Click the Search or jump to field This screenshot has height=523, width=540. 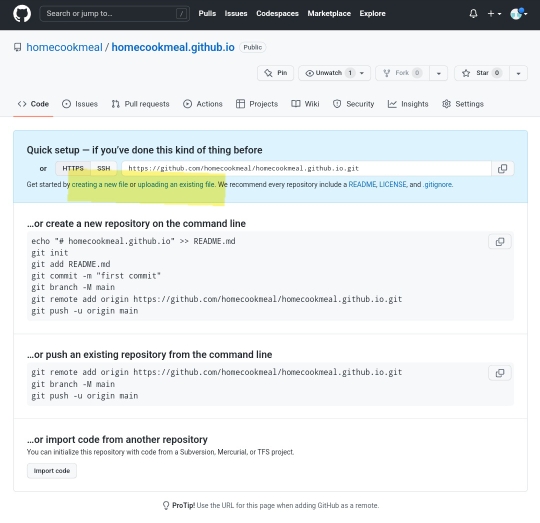[114, 14]
